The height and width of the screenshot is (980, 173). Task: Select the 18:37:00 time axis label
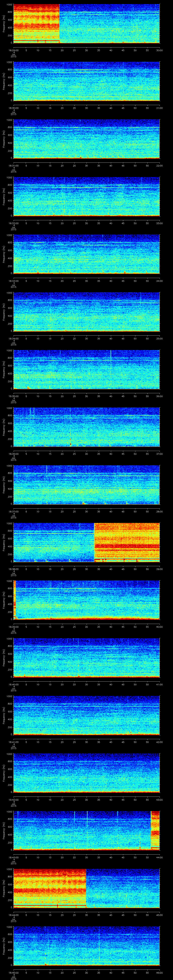tap(13, 511)
